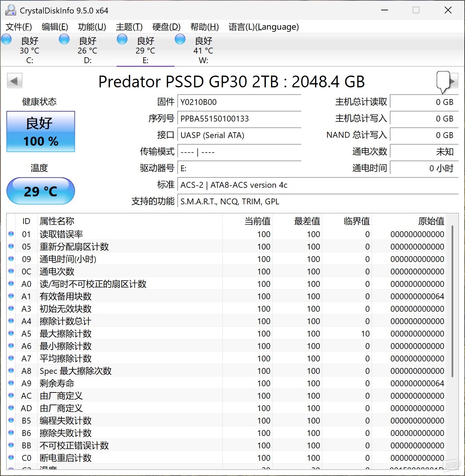The image size is (465, 476).
Task: Click the Predator PSSD GP30 2TB disk title
Action: pyautogui.click(x=231, y=82)
